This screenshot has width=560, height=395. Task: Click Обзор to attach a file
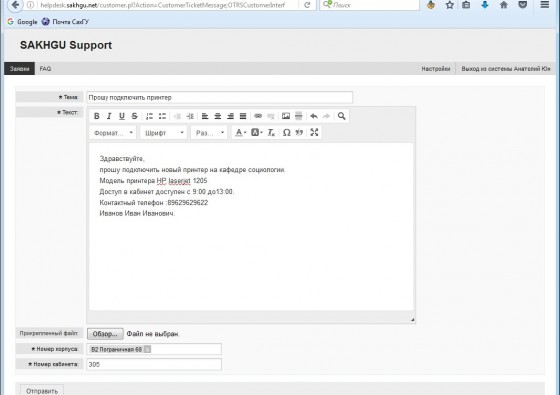pos(105,334)
